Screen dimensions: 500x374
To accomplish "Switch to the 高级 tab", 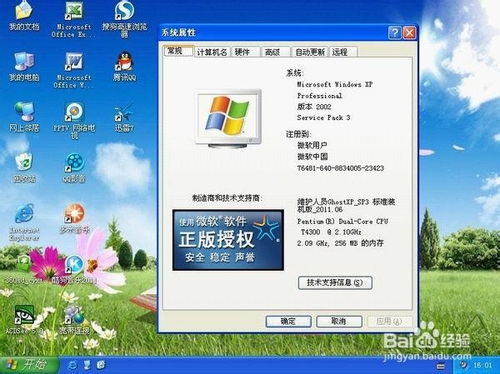I will (x=272, y=52).
